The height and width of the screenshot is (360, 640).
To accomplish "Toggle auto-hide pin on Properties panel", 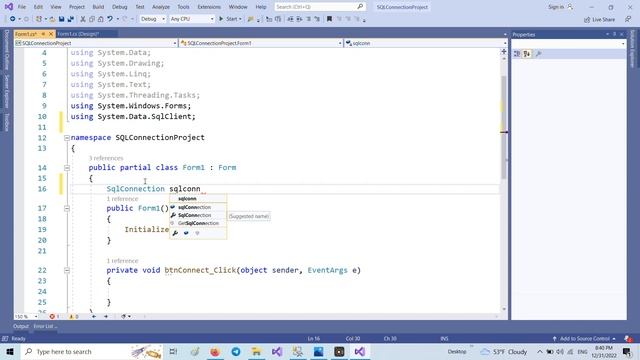I will 614,34.
